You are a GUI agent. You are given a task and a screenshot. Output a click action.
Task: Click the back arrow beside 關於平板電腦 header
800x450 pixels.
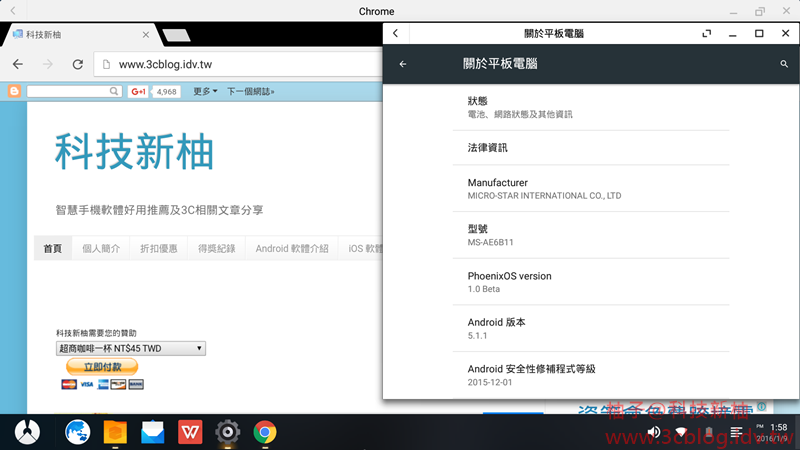(403, 64)
